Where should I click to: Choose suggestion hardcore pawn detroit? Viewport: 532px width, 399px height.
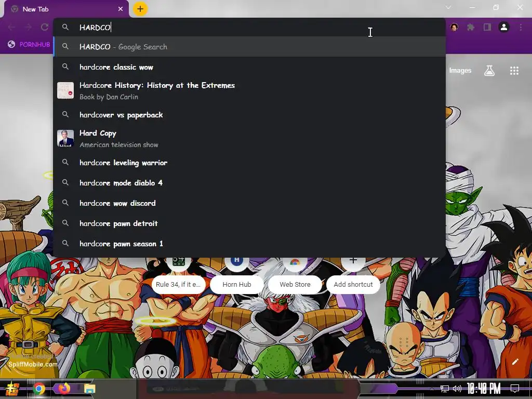pyautogui.click(x=249, y=223)
